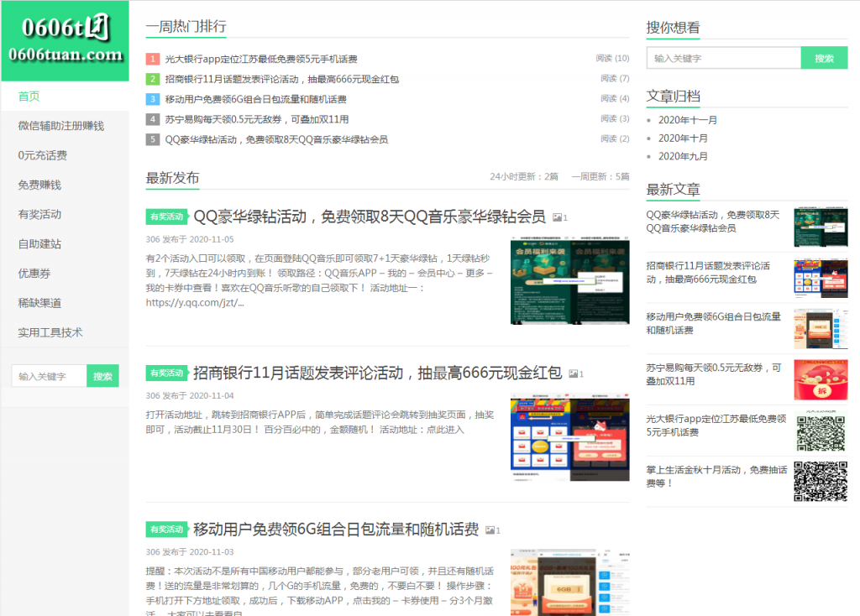860x616 pixels.
Task: Open the 实用工具技术 category
Action: [x=50, y=332]
